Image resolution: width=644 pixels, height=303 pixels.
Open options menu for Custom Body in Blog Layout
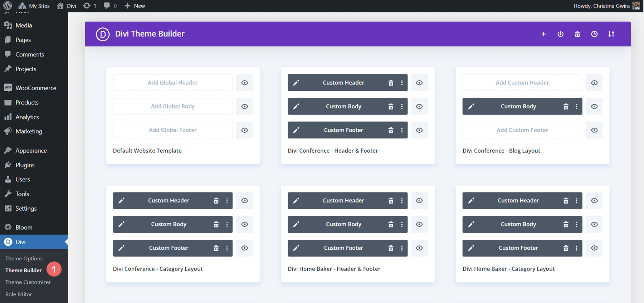click(576, 106)
